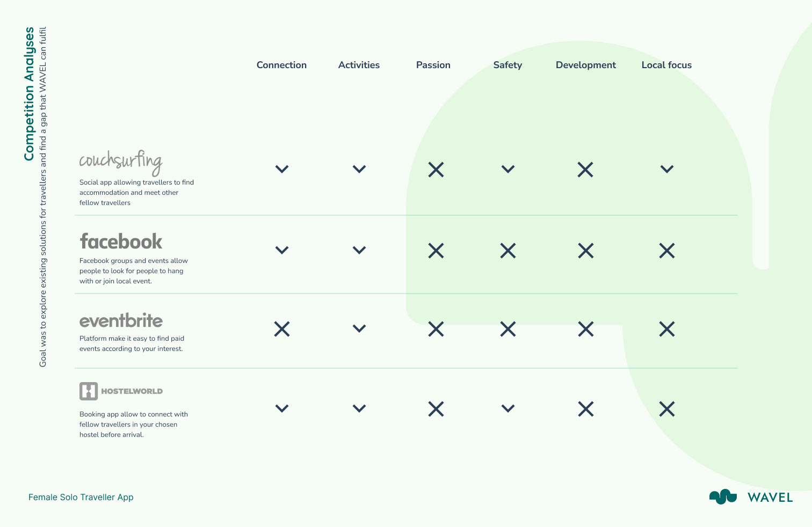The width and height of the screenshot is (812, 527).
Task: Click the couchsurfing logo
Action: coord(121,163)
